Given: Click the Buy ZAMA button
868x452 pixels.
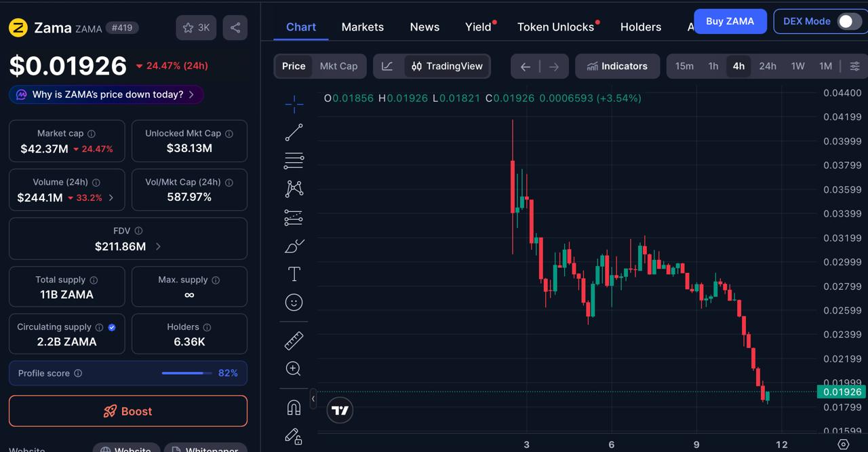Looking at the screenshot, I should click(x=730, y=21).
